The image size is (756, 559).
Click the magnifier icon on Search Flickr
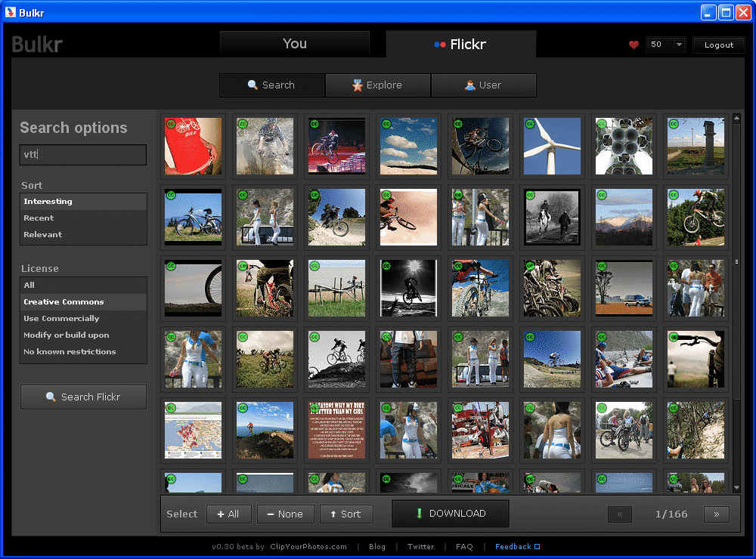tap(51, 397)
